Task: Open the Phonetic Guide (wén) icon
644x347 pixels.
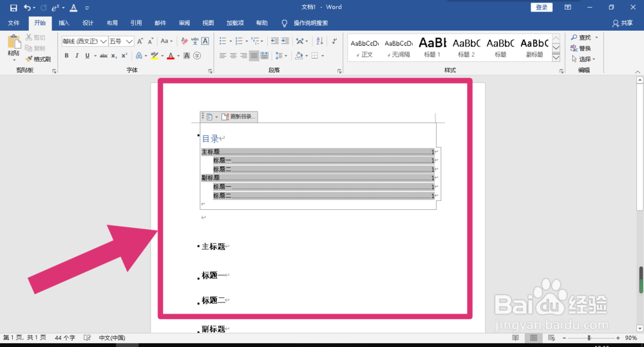Action: (194, 41)
